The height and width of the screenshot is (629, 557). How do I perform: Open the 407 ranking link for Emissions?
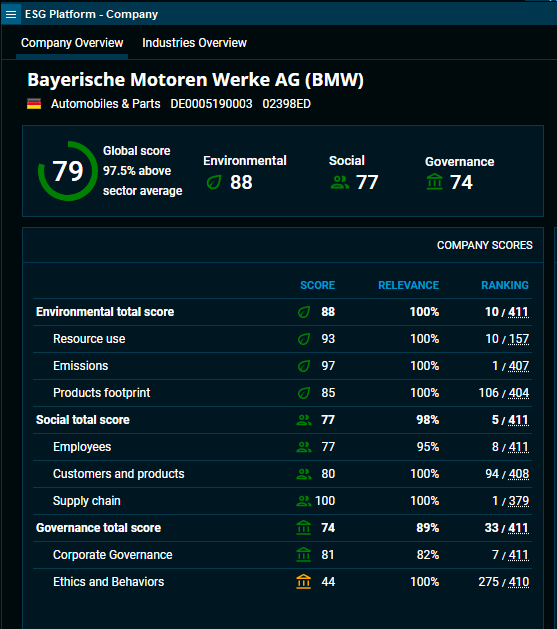point(518,366)
